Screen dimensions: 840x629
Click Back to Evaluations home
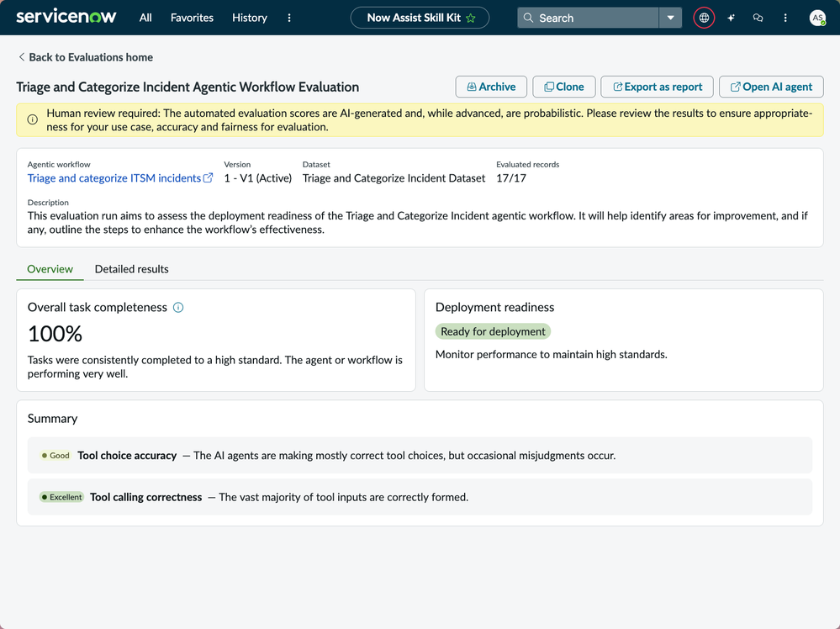pos(85,57)
